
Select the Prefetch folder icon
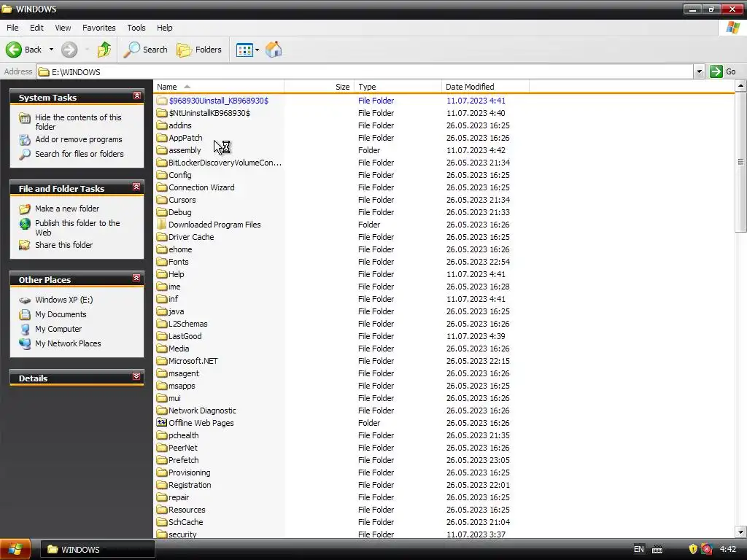[162, 459]
